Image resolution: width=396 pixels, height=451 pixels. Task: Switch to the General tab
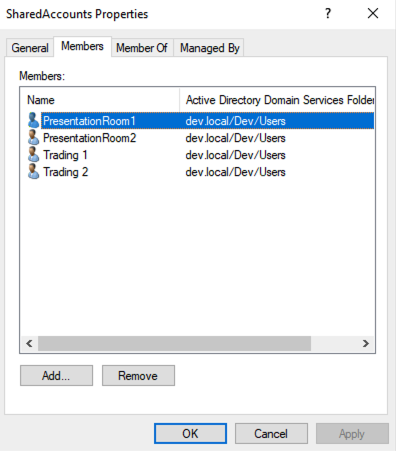[x=30, y=48]
